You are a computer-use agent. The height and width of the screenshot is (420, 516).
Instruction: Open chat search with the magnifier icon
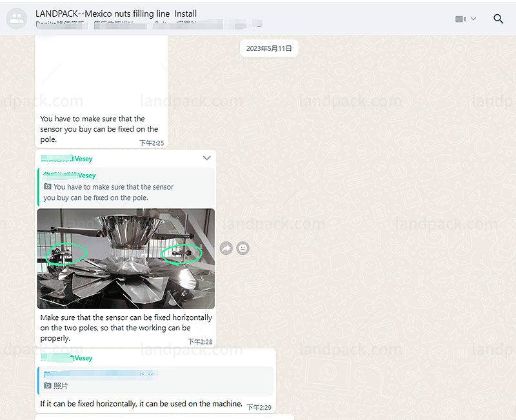point(498,19)
